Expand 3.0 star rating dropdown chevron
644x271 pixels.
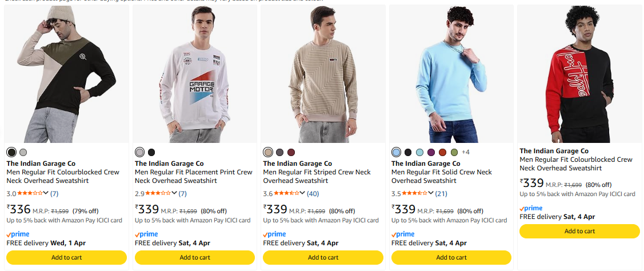(46, 193)
